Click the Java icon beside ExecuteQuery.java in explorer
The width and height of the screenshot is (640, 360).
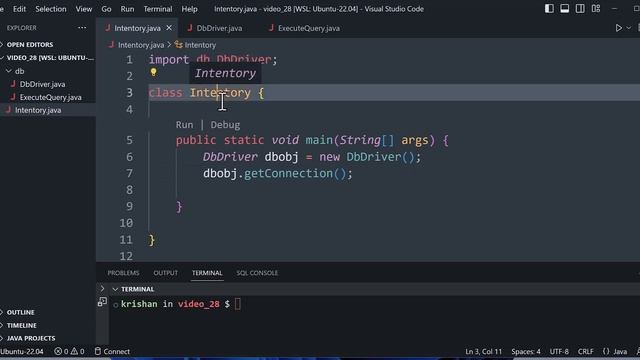pos(13,97)
